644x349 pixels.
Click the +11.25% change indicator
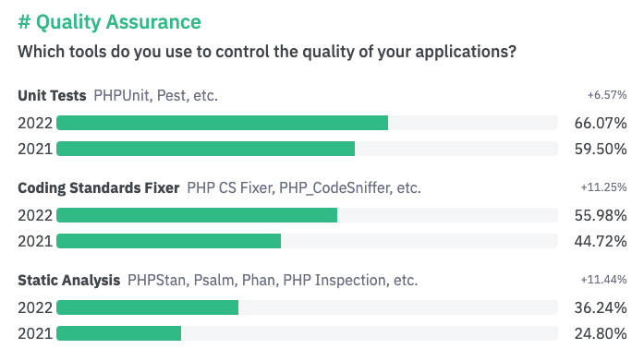[x=603, y=187]
